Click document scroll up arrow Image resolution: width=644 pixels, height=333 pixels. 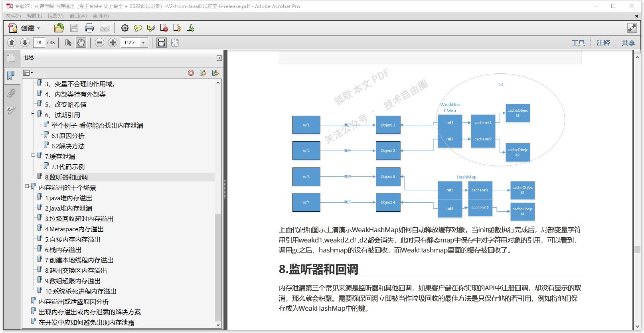point(637,57)
